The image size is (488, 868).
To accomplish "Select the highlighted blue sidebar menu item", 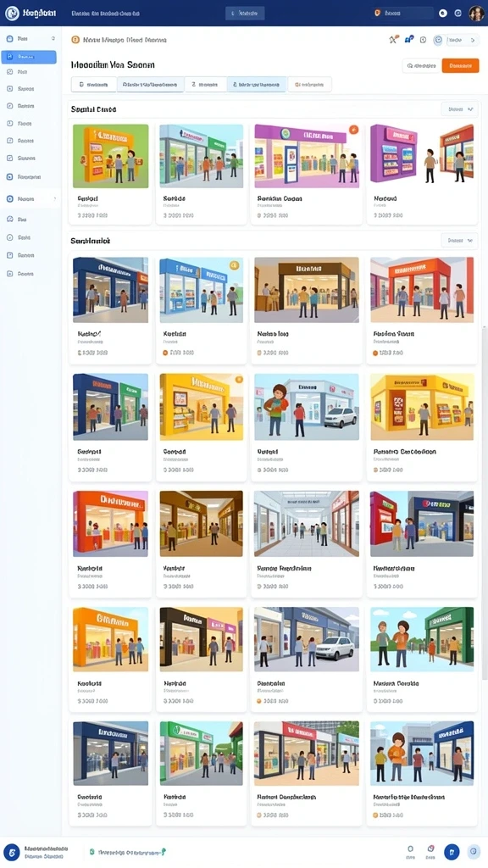I will [29, 57].
